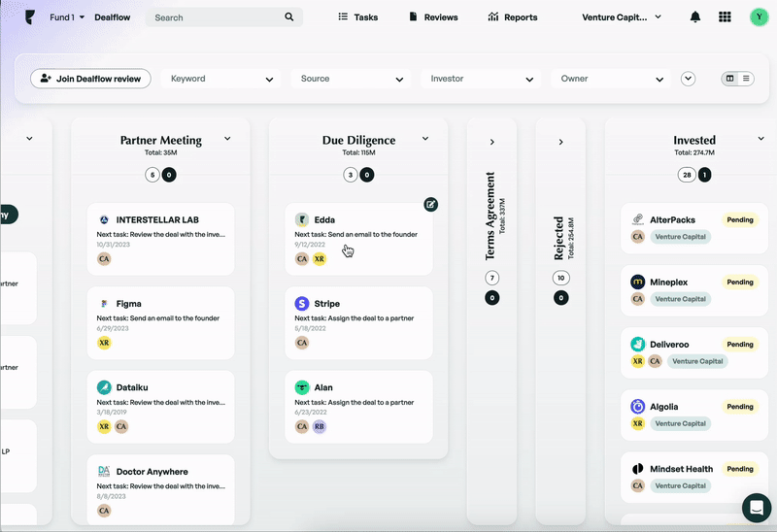Screen dimensions: 777x532
Task: Click the edit icon on Due Diligence column
Action: [431, 204]
